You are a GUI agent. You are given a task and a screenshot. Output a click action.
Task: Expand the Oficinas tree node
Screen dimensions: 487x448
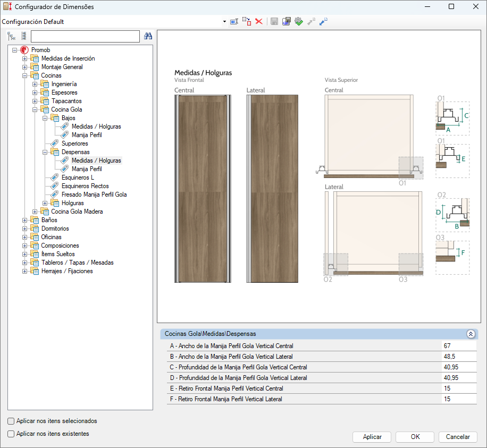[x=24, y=237]
